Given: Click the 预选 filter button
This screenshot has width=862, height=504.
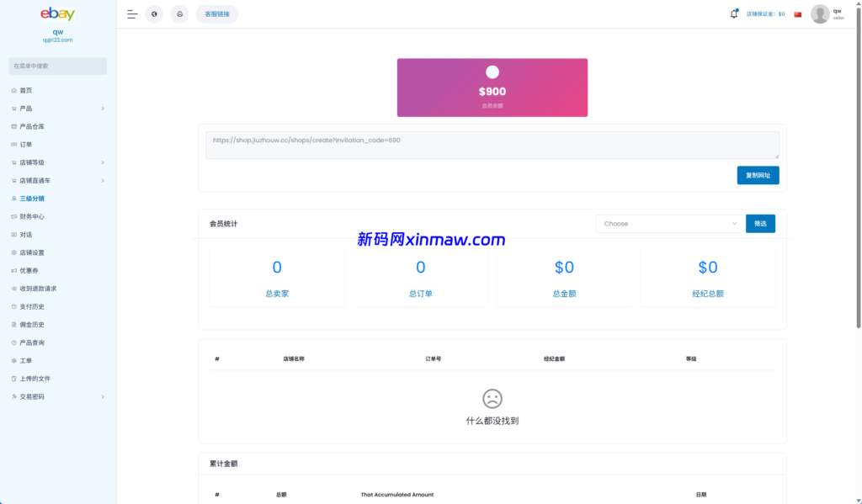Looking at the screenshot, I should coord(759,223).
